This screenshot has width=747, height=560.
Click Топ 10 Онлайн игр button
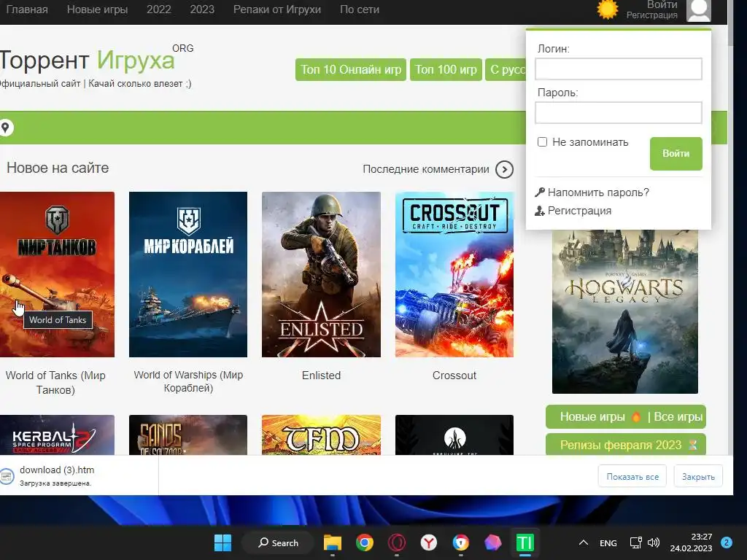tap(351, 69)
